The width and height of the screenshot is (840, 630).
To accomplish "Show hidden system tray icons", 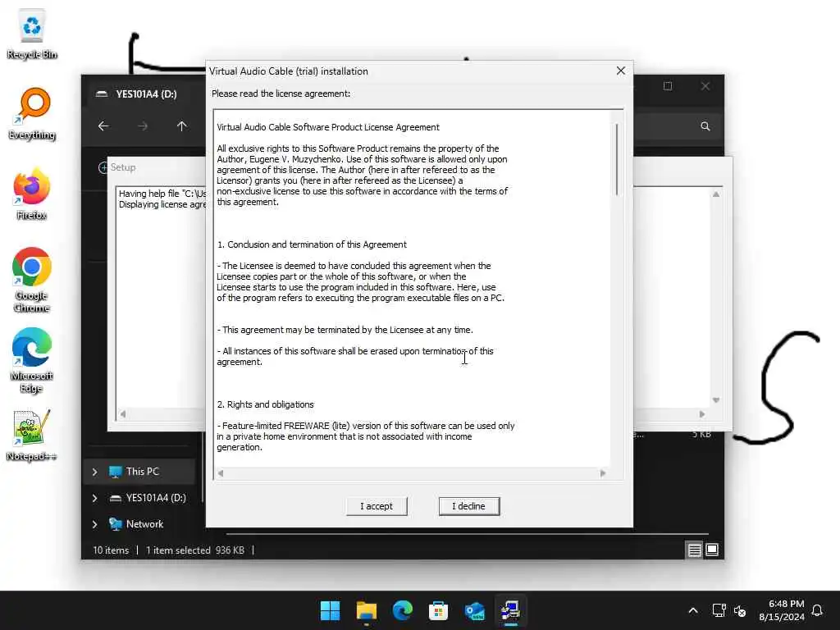I will [x=692, y=610].
